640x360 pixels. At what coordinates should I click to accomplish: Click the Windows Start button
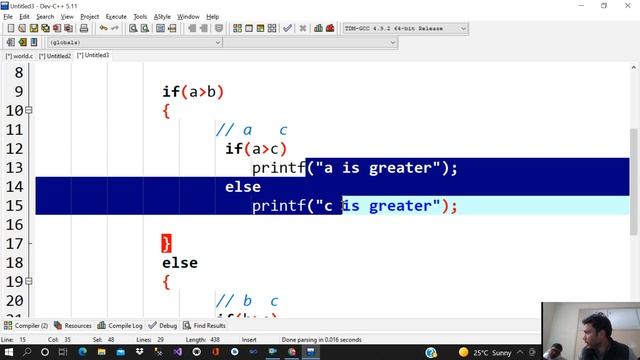(9, 352)
